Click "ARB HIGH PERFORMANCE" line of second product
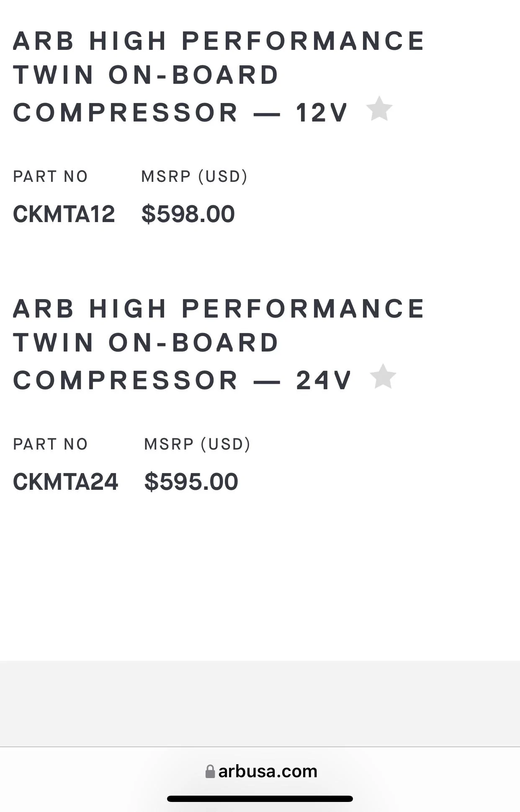 tap(219, 309)
